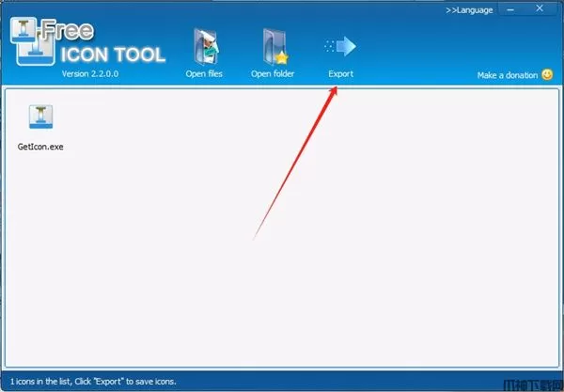Click the Version 2.2.0.0 text

coord(90,73)
